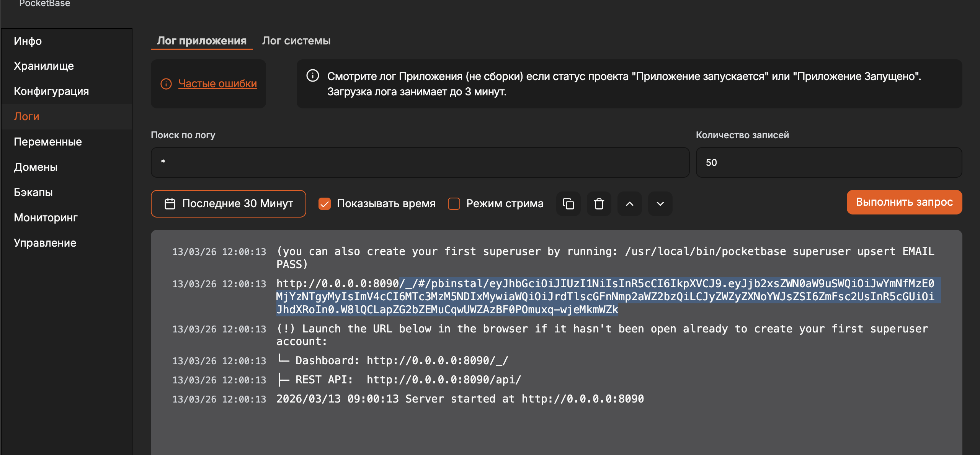Open the Последние 30 Минут time range selector
Viewport: 980px width, 455px height.
tap(237, 203)
